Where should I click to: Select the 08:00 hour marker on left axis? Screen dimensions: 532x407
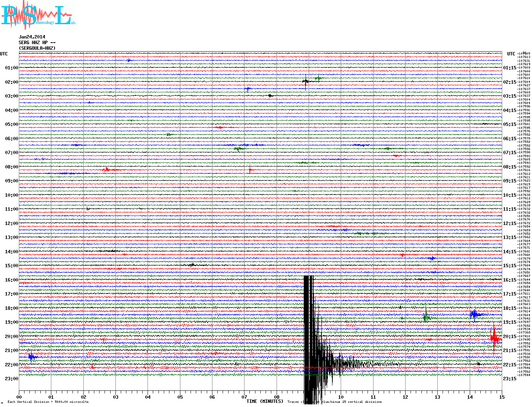11,167
